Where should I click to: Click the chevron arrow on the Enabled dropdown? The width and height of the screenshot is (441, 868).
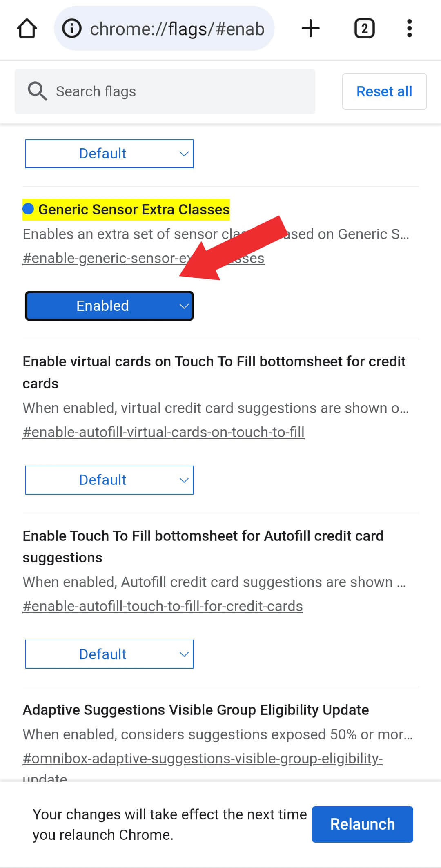[x=184, y=306]
